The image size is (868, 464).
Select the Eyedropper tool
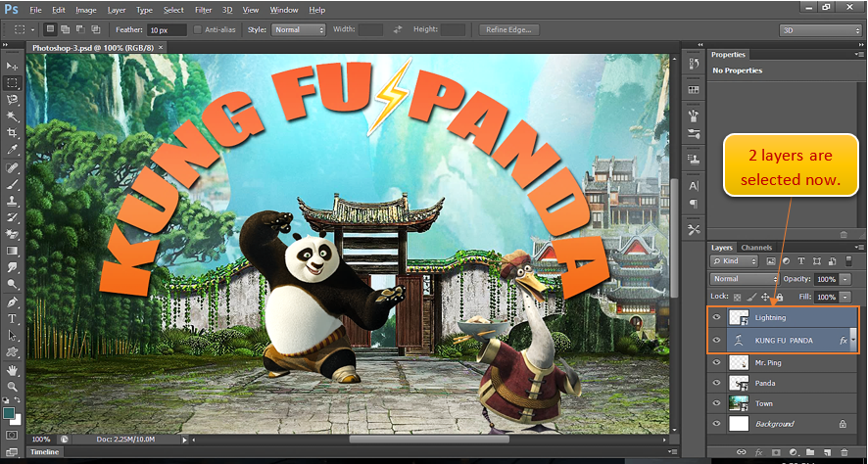[x=12, y=150]
